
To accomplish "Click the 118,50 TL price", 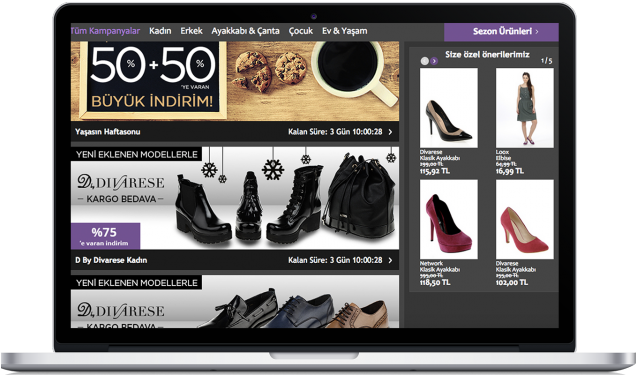I will (435, 282).
